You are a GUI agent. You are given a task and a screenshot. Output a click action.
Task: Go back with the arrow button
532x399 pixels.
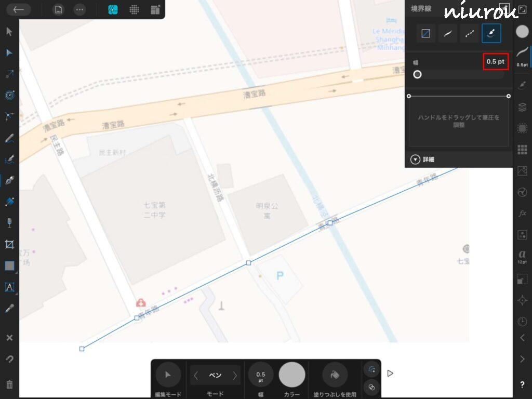click(x=19, y=9)
